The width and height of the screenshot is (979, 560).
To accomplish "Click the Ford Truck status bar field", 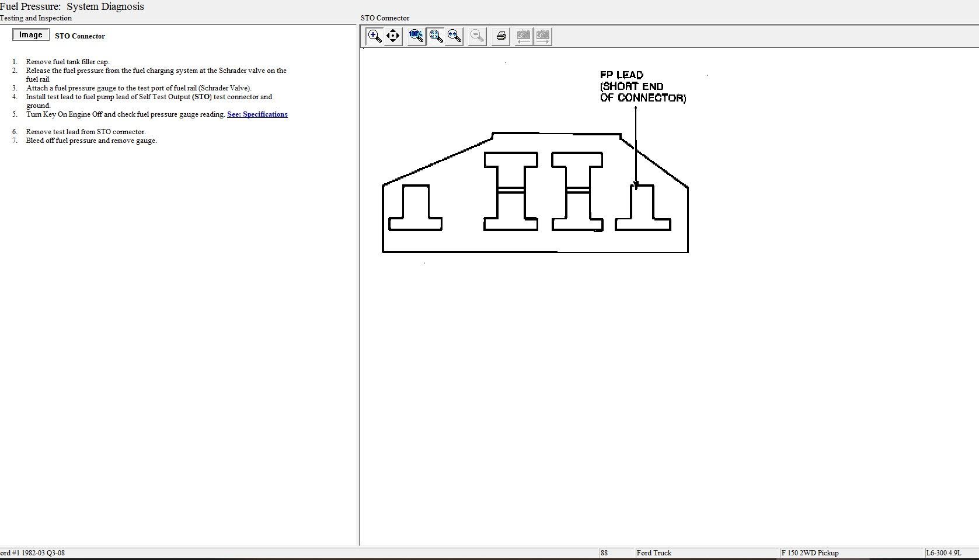I will pos(654,553).
